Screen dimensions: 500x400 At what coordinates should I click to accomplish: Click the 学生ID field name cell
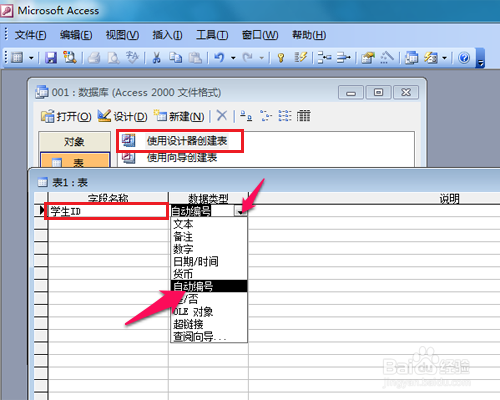[x=108, y=211]
